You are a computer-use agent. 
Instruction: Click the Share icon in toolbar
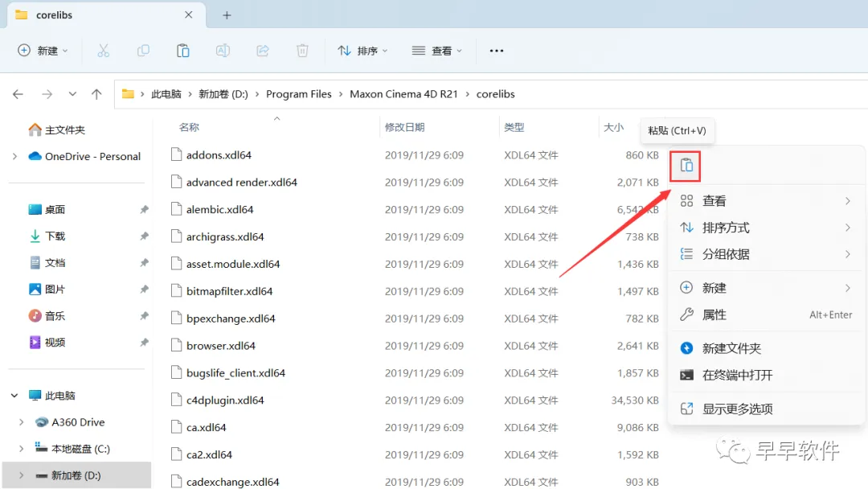(263, 51)
